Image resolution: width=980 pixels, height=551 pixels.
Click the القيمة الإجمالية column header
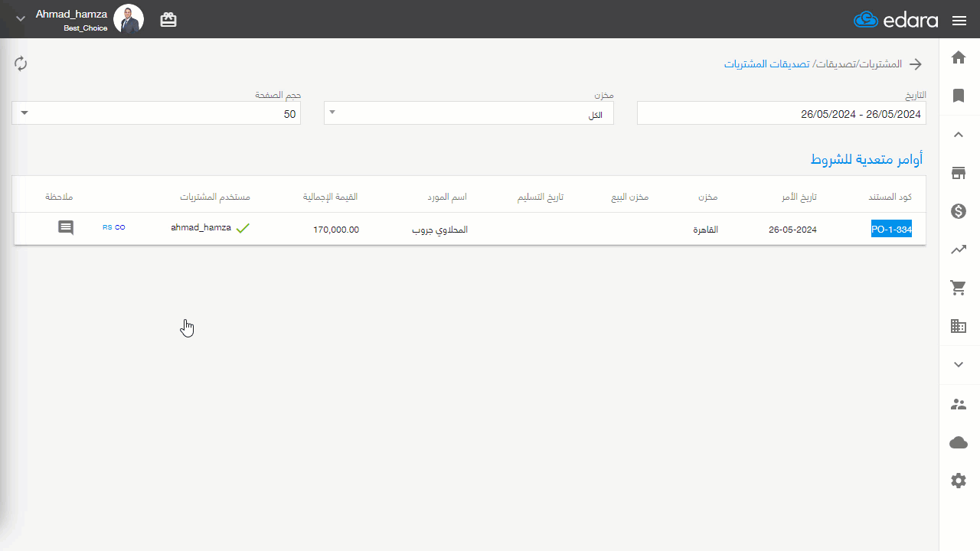pos(331,197)
